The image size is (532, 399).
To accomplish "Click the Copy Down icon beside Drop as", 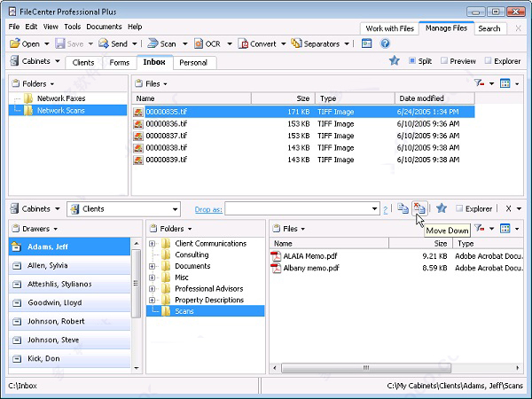I will [403, 208].
